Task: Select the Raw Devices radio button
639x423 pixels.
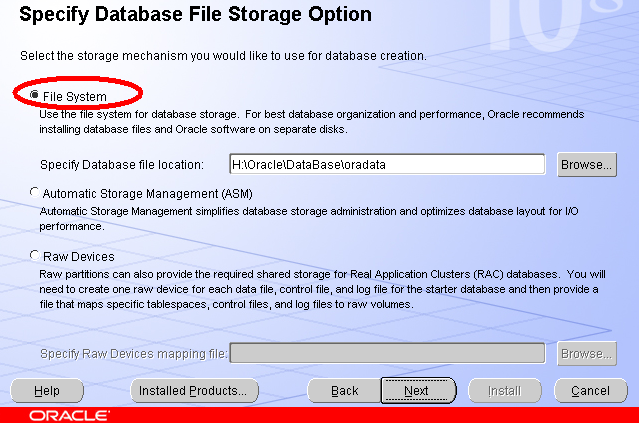Action: click(35, 255)
